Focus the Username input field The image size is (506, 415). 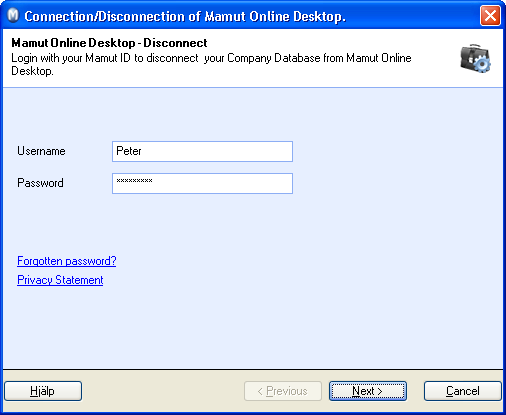[x=202, y=151]
